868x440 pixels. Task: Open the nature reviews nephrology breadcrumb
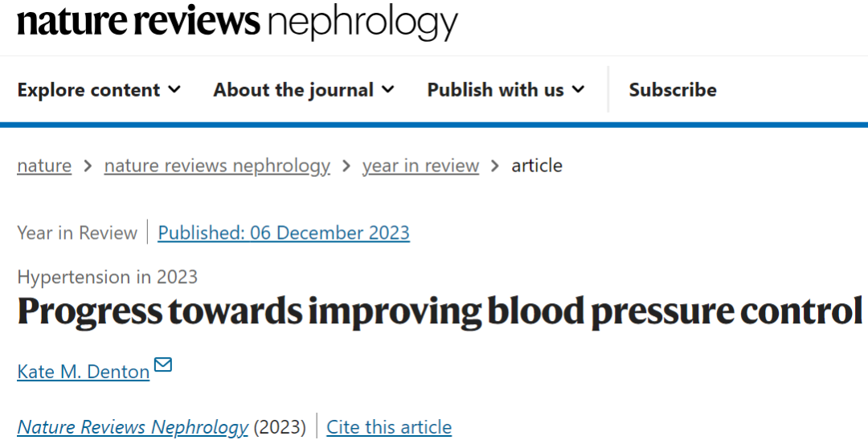[x=217, y=166]
